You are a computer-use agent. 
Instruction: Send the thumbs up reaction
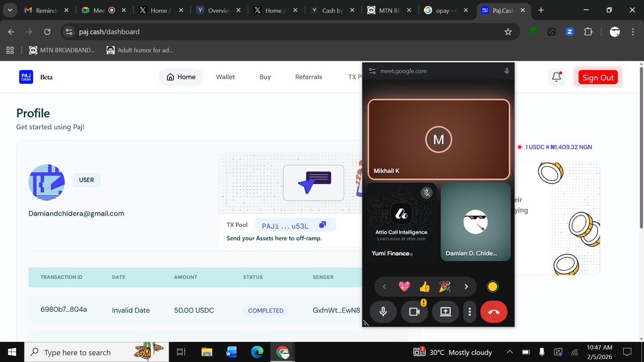[x=425, y=287]
